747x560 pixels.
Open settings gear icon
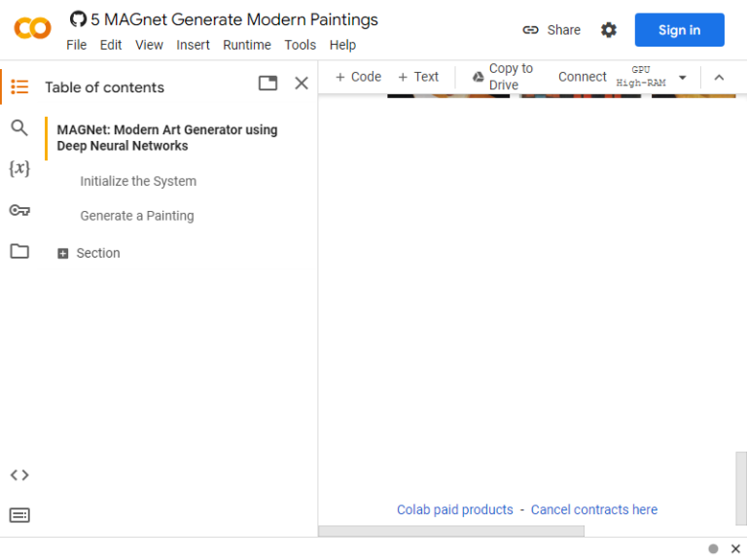click(x=608, y=30)
